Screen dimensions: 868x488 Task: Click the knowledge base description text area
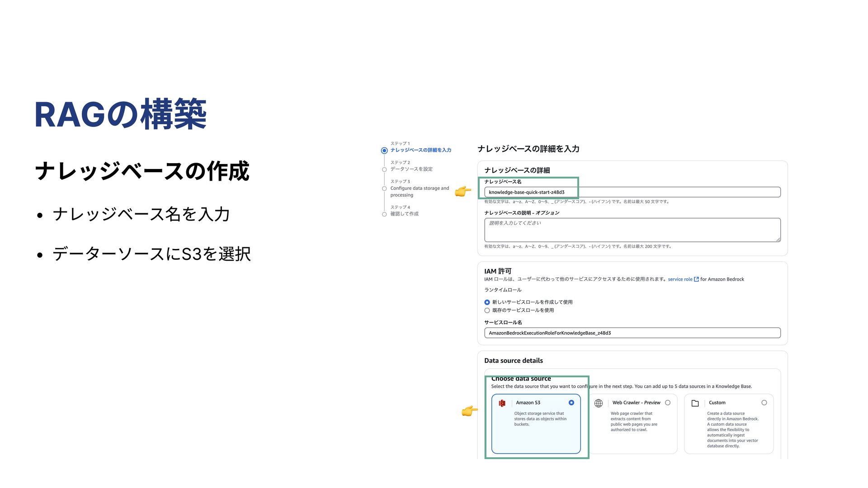632,230
